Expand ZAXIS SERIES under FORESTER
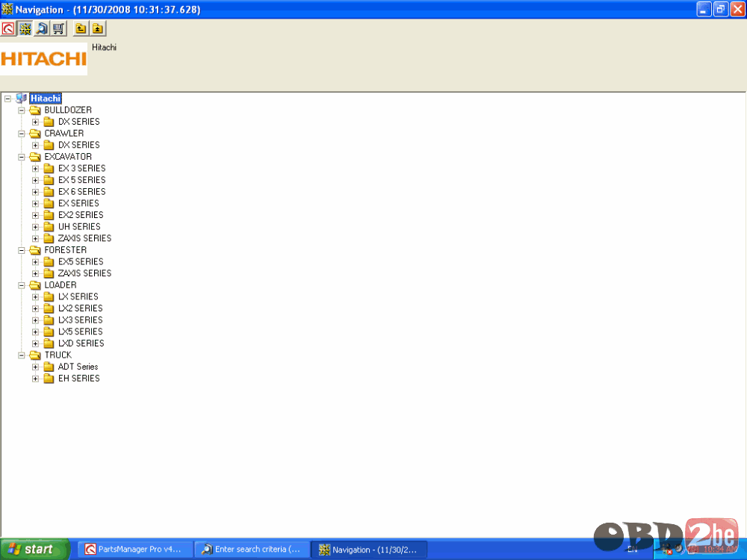Image resolution: width=747 pixels, height=560 pixels. (x=35, y=274)
